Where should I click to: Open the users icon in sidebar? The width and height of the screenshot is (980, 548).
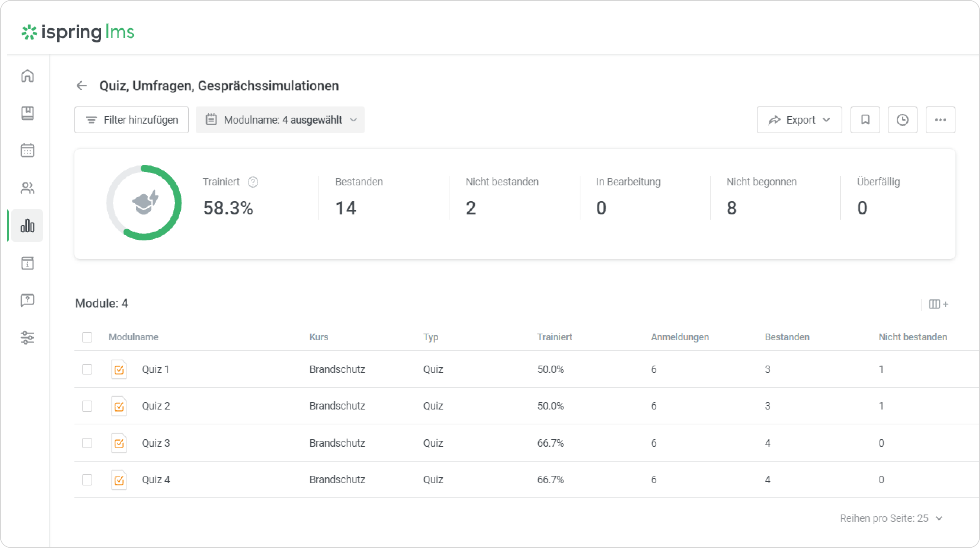pyautogui.click(x=28, y=188)
